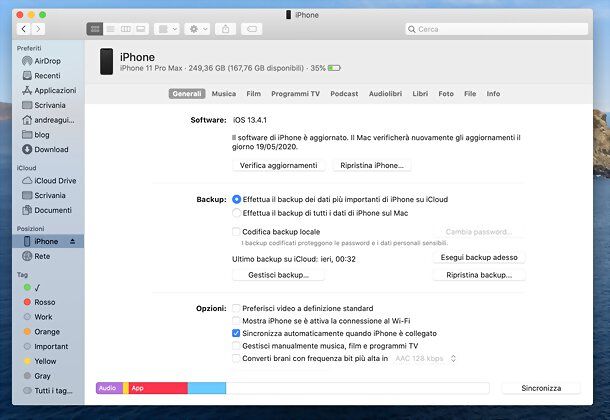Enable Gestisci manualmente musica, film checkbox
The width and height of the screenshot is (610, 420).
click(x=236, y=346)
